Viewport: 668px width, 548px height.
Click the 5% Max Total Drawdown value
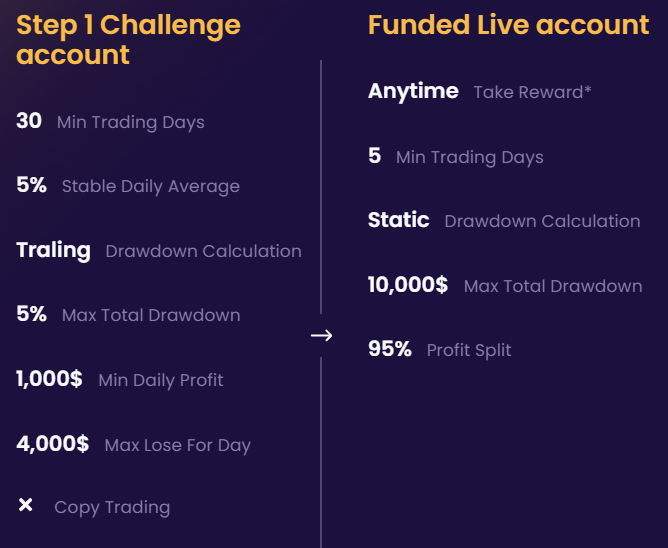pos(31,314)
